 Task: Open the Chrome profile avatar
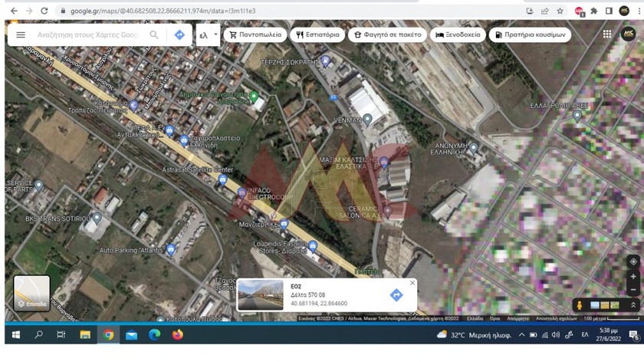[x=624, y=11]
